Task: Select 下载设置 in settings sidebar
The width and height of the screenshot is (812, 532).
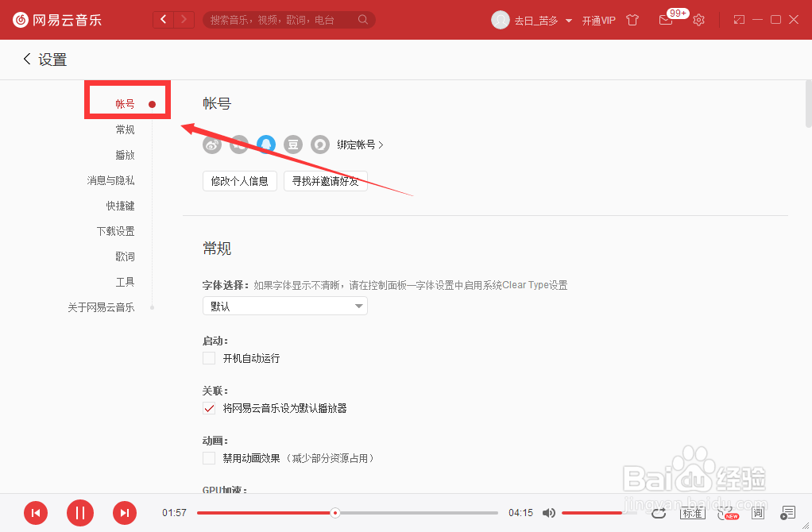Action: (x=115, y=231)
